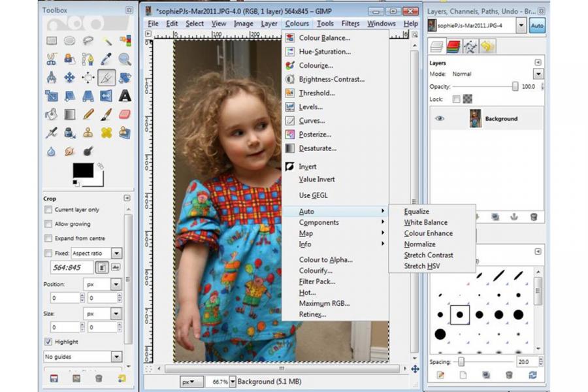Enable the Current layer only checkbox

48,210
